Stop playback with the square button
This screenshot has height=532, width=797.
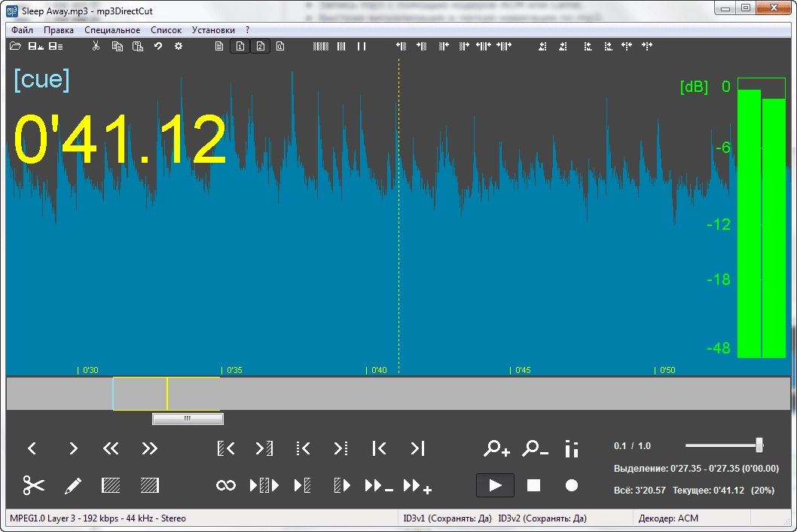click(533, 485)
